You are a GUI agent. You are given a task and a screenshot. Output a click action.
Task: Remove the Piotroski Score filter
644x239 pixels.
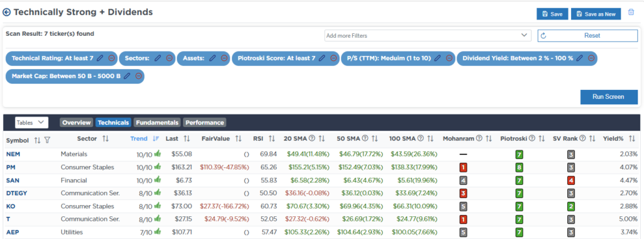(x=333, y=58)
